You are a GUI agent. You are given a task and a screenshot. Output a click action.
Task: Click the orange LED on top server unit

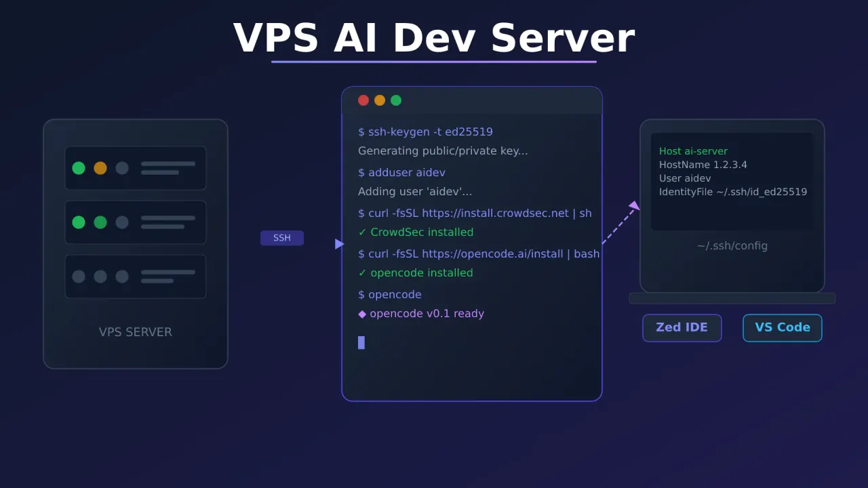[100, 168]
